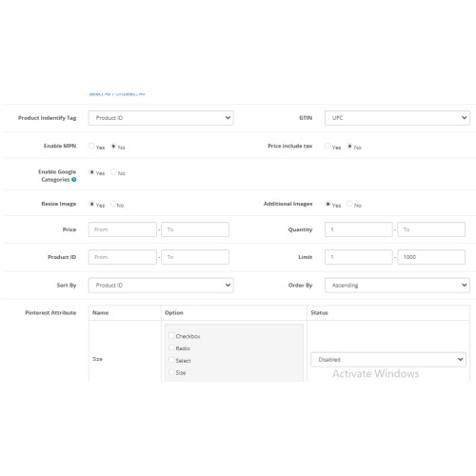Focus the Price From input field
Screen dimensions: 476x476
coord(123,229)
